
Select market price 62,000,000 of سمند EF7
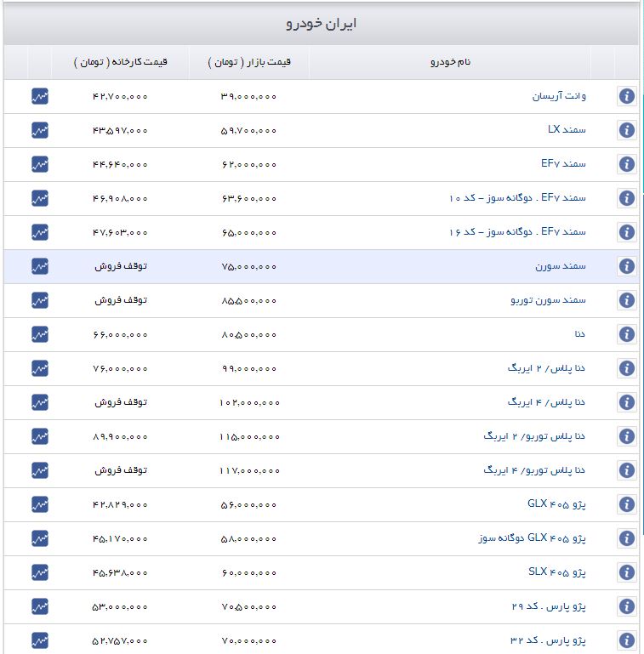coord(248,165)
